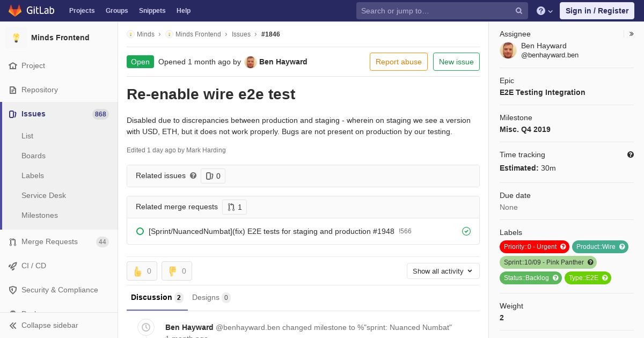This screenshot has width=644, height=338.
Task: Click the related issues count badge
Action: pyautogui.click(x=213, y=176)
